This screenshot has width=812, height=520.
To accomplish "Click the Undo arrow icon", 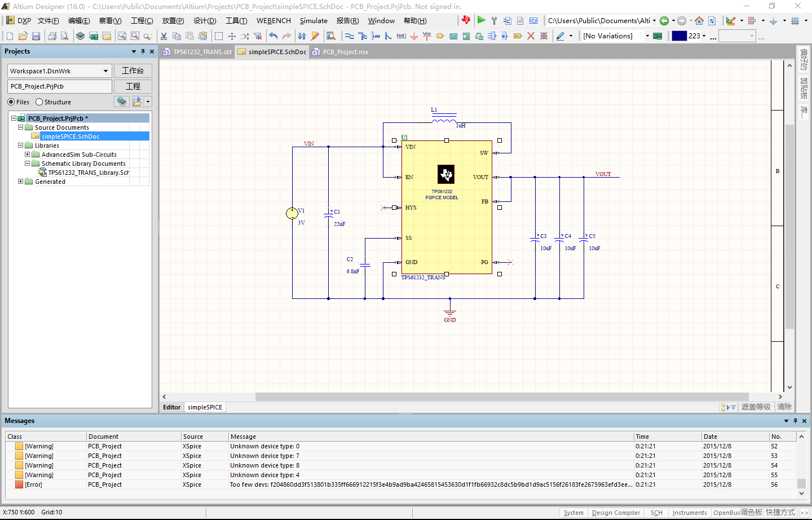I will (273, 36).
